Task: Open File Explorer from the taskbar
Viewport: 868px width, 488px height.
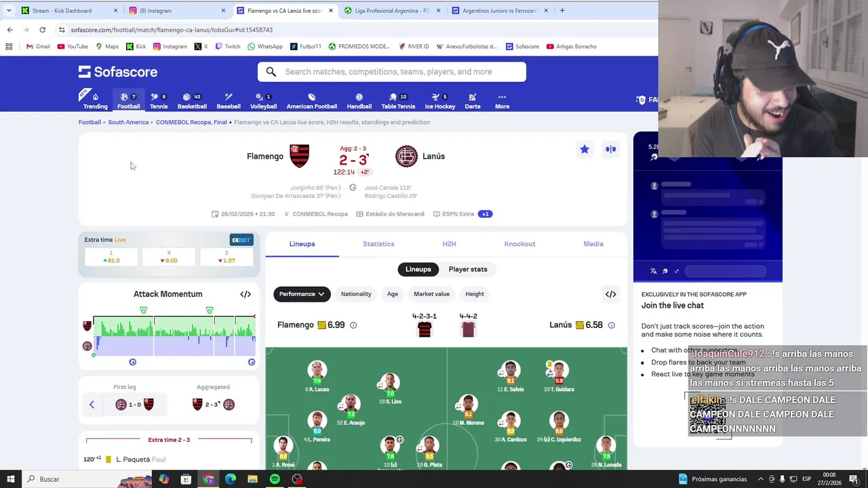Action: coord(252,479)
